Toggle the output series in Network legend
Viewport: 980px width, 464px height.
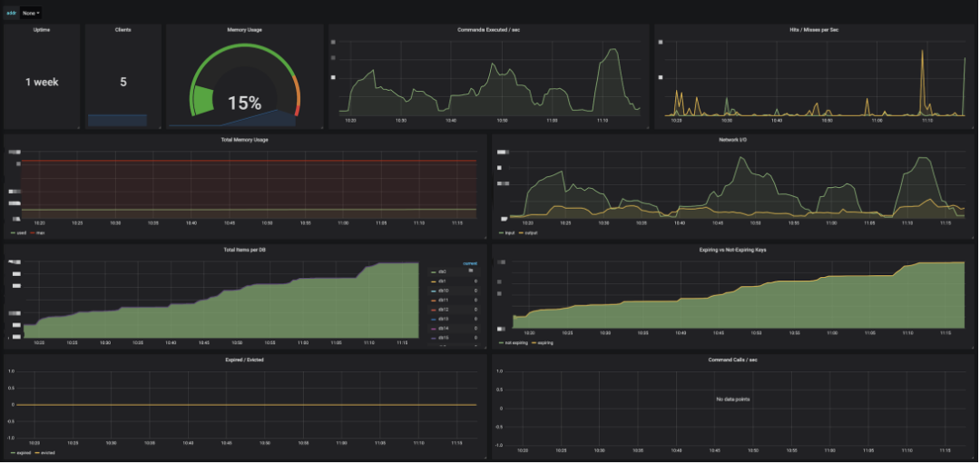pos(529,232)
